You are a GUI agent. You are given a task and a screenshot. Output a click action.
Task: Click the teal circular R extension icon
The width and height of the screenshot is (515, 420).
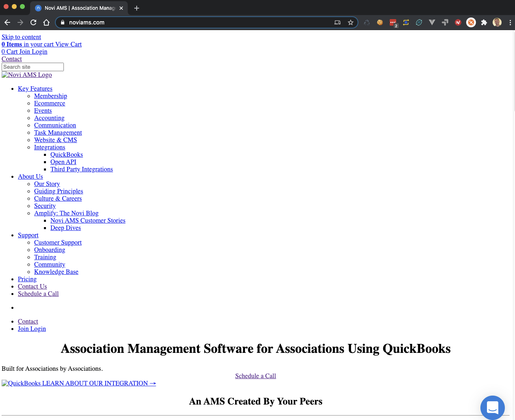(419, 22)
